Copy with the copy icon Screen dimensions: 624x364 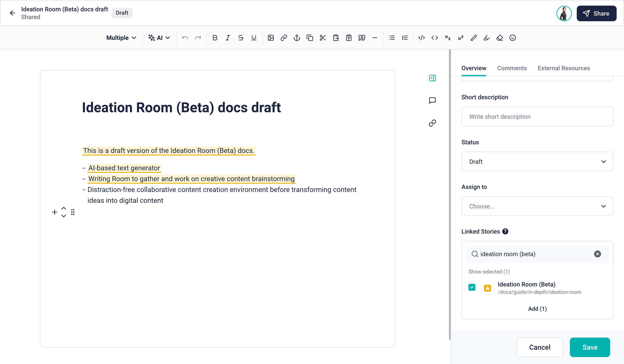(x=310, y=38)
